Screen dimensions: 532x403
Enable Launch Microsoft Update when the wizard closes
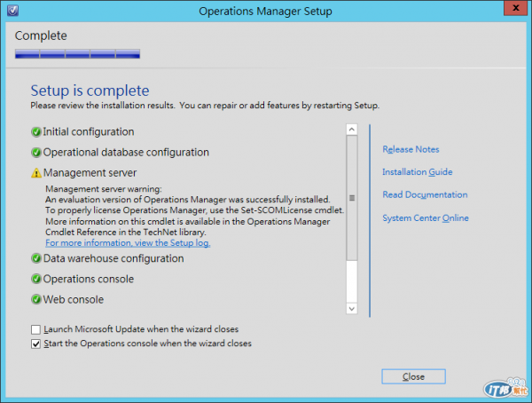point(35,329)
